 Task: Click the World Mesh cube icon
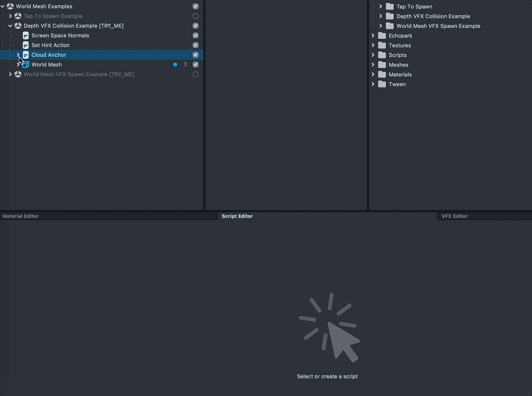[x=26, y=65]
